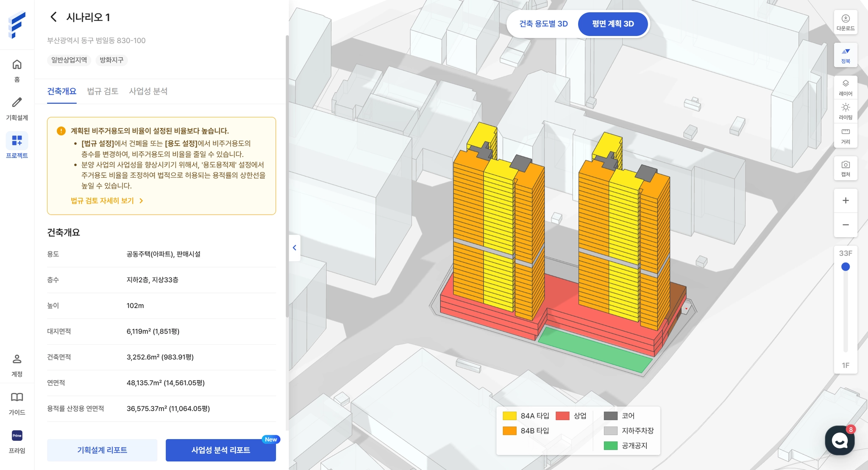This screenshot has height=470, width=868.
Task: Click the 기획설계 리포트 button
Action: click(102, 450)
